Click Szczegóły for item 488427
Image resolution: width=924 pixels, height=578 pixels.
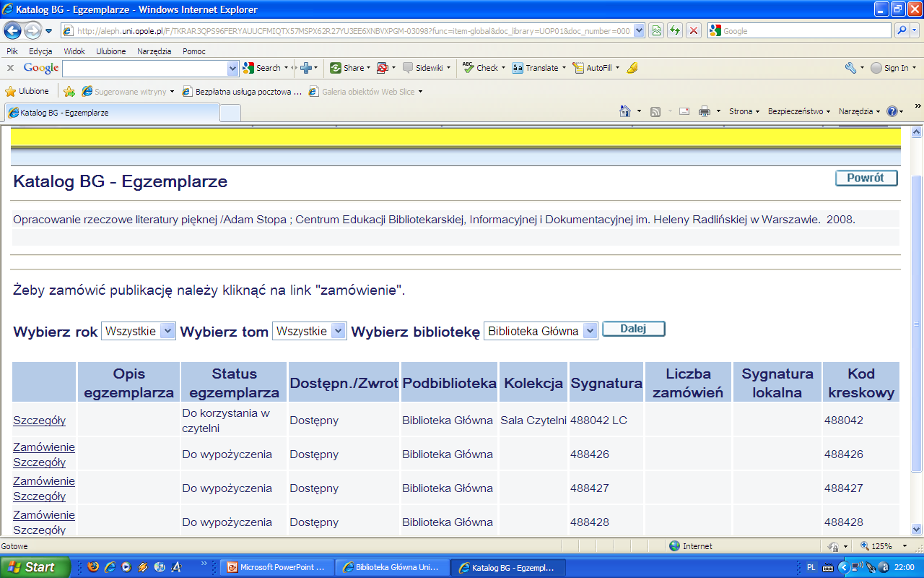[39, 496]
